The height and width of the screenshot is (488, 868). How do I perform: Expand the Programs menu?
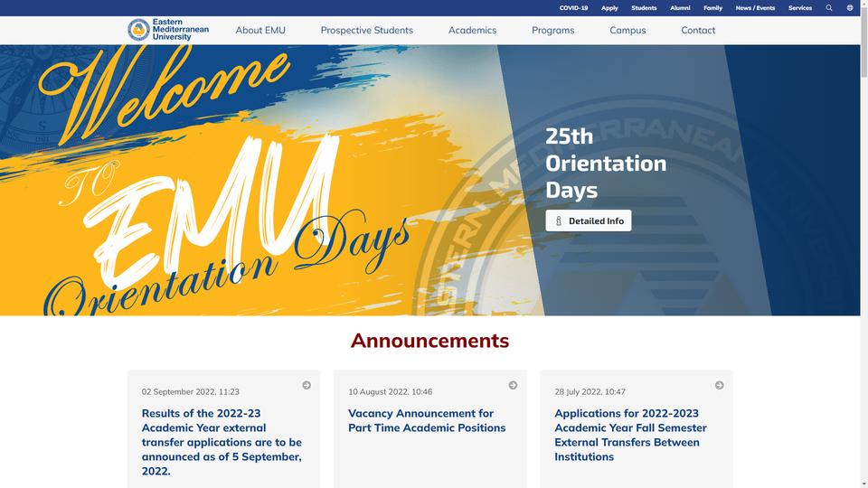553,31
